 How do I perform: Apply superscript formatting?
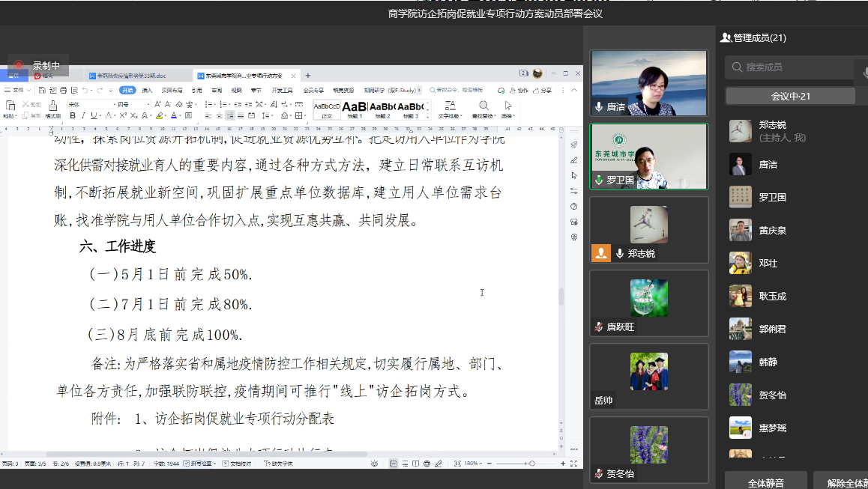coord(123,115)
